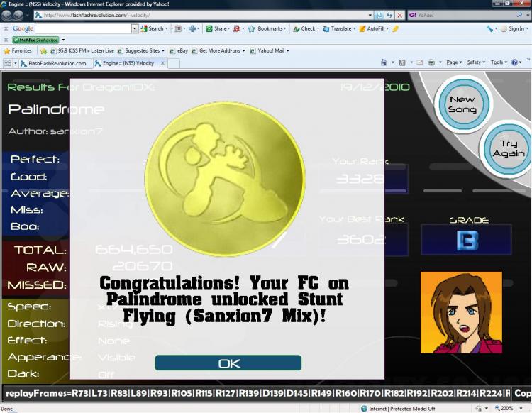Click the OK button in the congratulations dialog
Screen dimensions: 532x413
click(x=228, y=363)
